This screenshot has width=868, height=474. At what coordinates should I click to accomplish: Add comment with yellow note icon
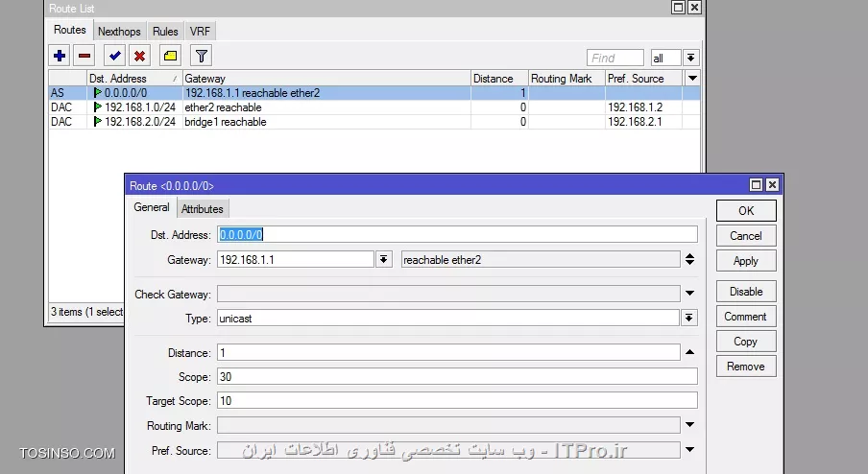point(171,56)
